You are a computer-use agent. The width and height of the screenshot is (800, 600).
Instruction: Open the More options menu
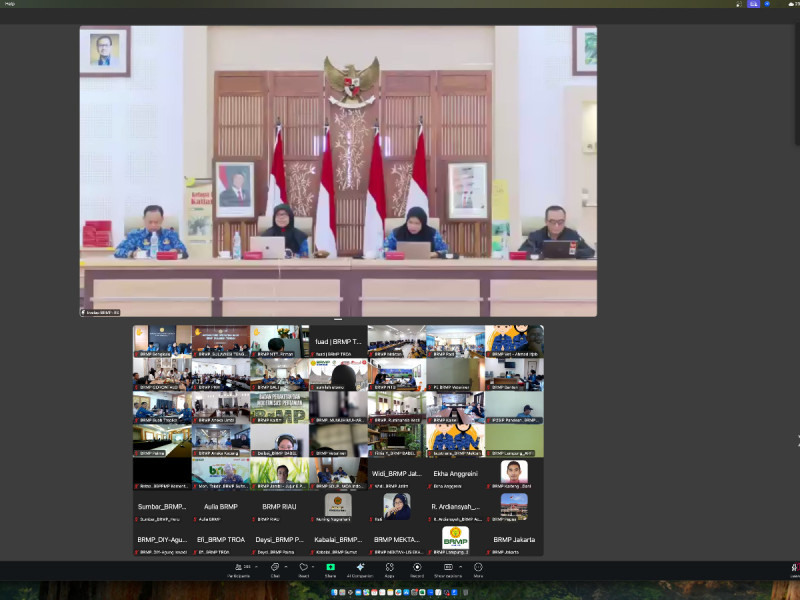click(x=478, y=569)
